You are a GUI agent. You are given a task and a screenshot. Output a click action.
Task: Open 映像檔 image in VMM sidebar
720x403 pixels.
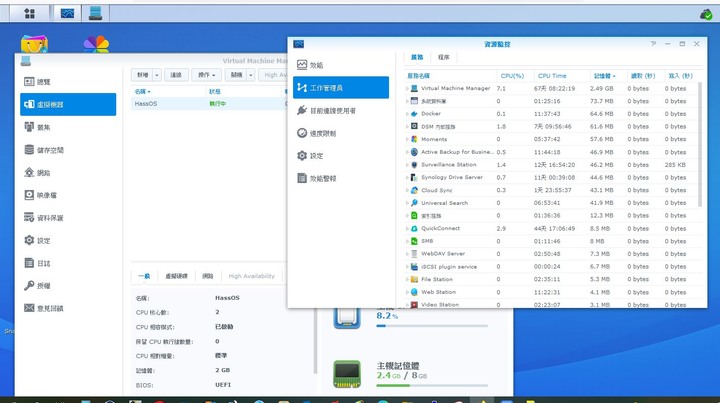click(x=68, y=195)
